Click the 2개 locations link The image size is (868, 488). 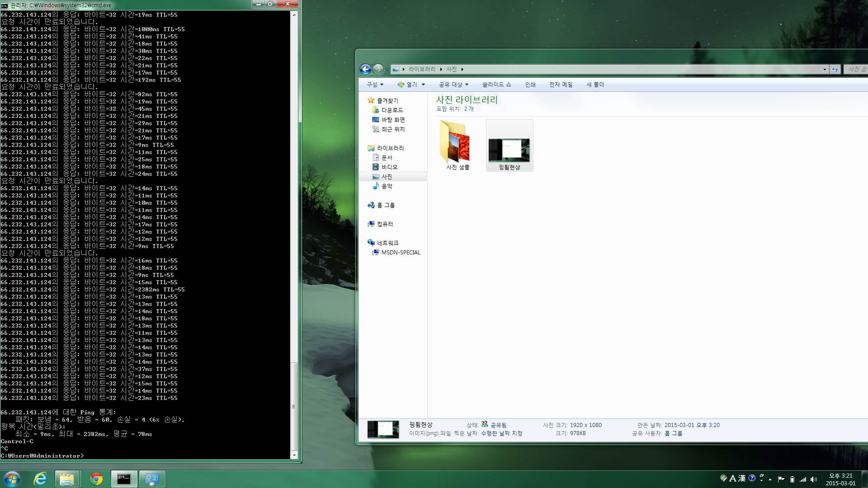click(x=468, y=109)
